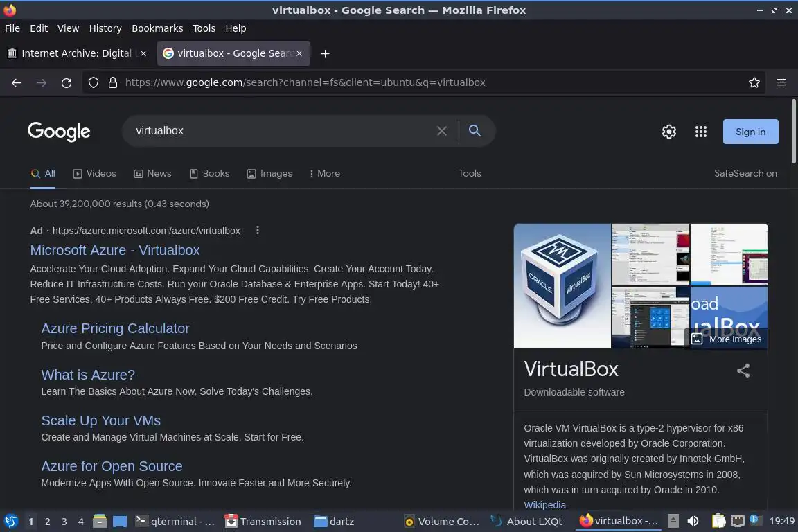Open the notification tray icon with alert
Image resolution: width=798 pixels, height=532 pixels.
coord(755,520)
